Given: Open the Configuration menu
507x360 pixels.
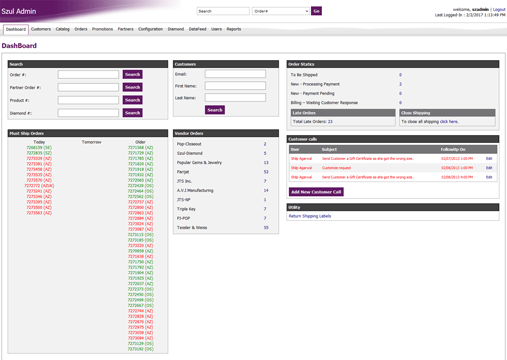Looking at the screenshot, I should (x=150, y=29).
